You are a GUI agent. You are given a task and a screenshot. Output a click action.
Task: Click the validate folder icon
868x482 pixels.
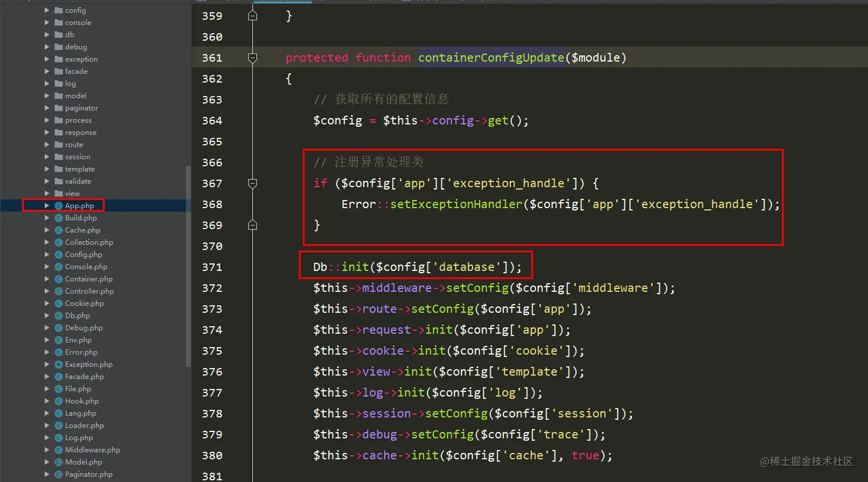coord(59,181)
